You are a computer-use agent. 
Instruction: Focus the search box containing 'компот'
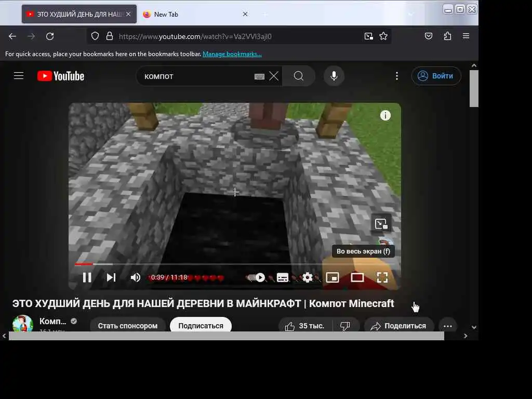(197, 76)
